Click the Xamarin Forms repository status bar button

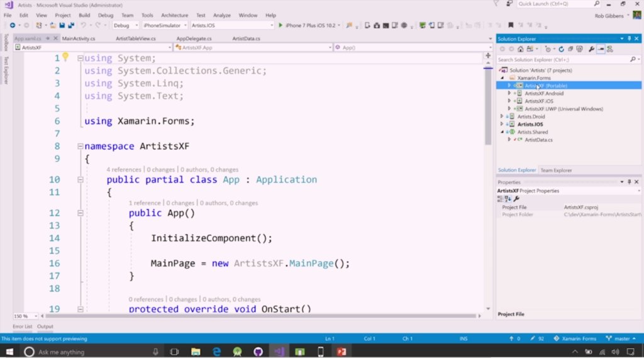575,338
